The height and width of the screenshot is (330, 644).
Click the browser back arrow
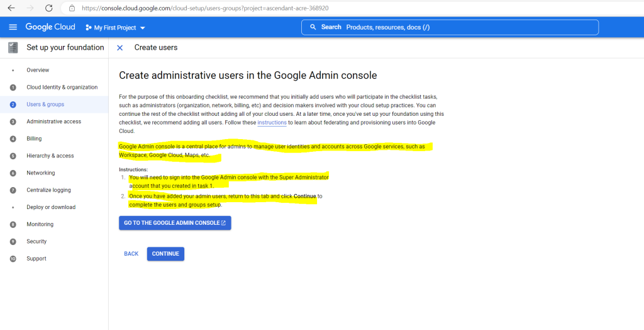click(x=11, y=8)
